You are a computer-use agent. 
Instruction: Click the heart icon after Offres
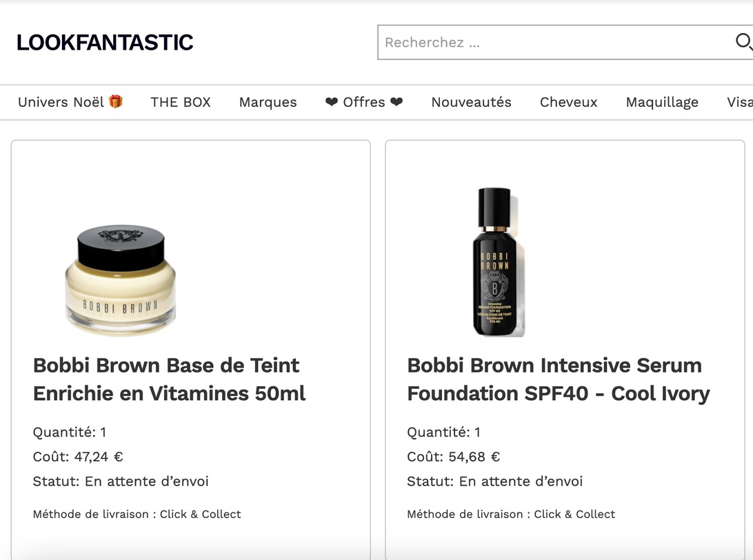[396, 102]
